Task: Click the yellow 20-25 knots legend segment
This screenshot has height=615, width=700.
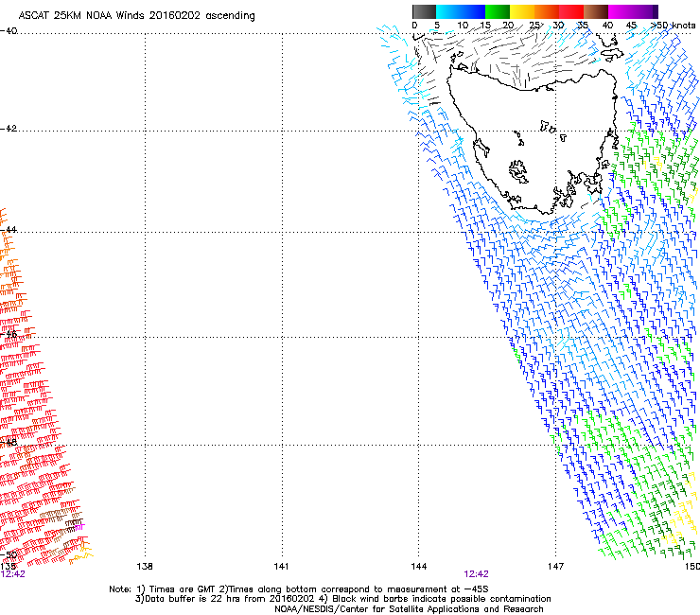Action: pos(522,11)
